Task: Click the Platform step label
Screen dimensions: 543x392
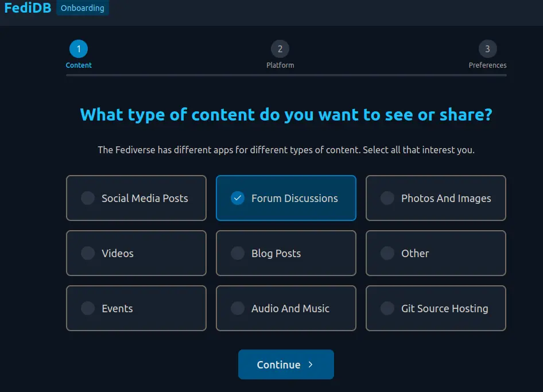Action: tap(280, 65)
